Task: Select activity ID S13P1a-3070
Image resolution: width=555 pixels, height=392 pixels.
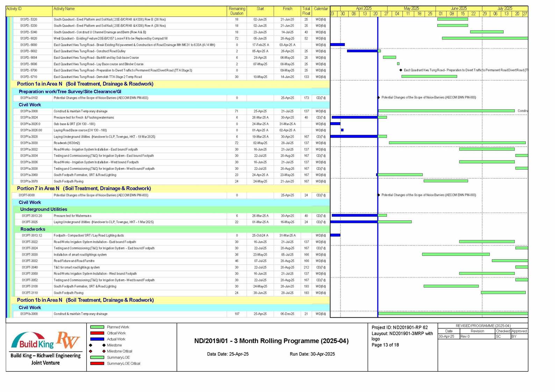Action: point(29,182)
